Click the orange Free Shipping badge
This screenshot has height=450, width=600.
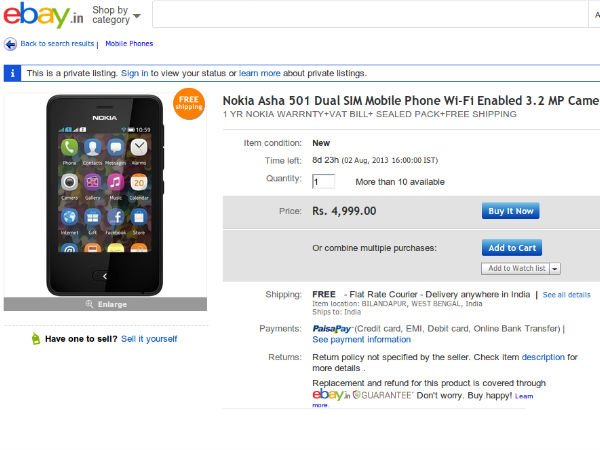pyautogui.click(x=189, y=104)
